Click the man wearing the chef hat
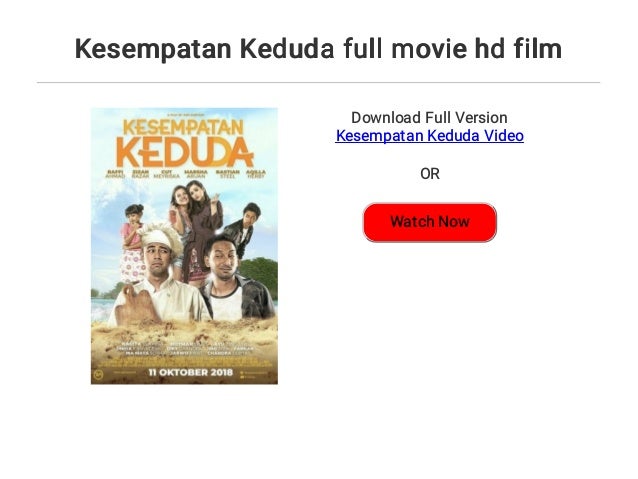This screenshot has width=638, height=479. tap(160, 276)
